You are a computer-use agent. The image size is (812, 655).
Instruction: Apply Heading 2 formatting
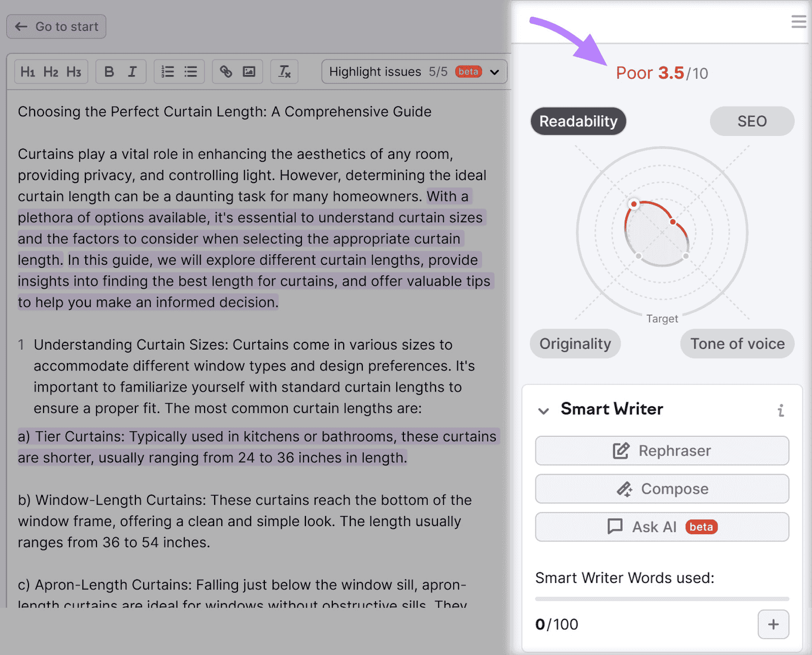coord(51,72)
